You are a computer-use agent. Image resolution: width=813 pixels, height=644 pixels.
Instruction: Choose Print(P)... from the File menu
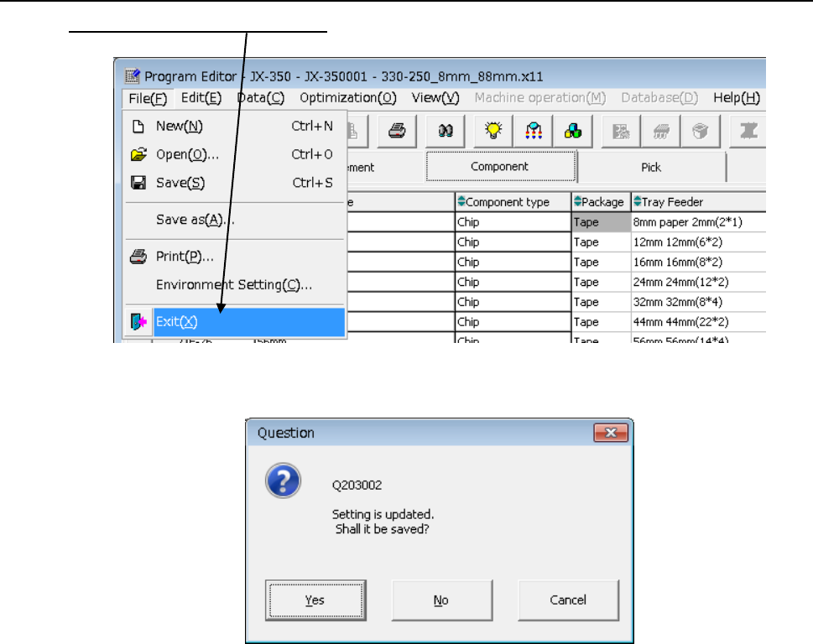click(235, 257)
